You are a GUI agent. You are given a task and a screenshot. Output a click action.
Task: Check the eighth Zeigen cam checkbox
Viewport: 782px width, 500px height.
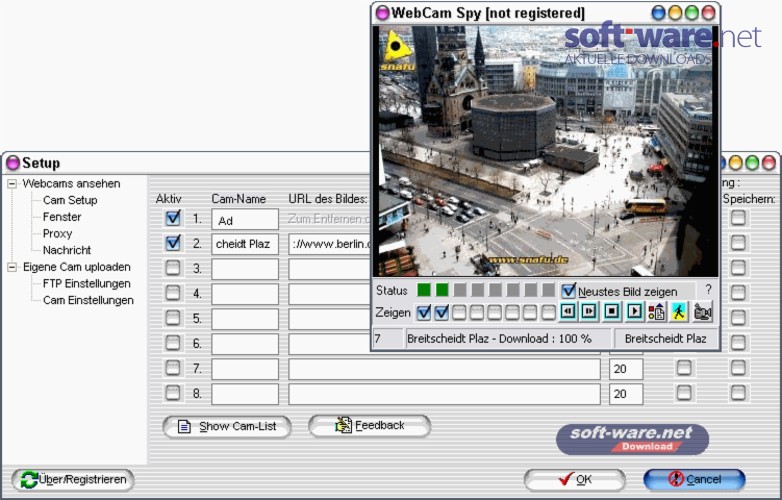(548, 313)
